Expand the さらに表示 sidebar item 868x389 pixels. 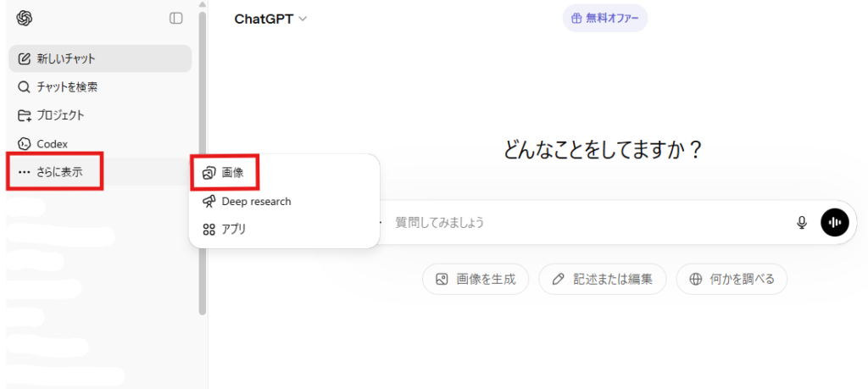pyautogui.click(x=56, y=172)
